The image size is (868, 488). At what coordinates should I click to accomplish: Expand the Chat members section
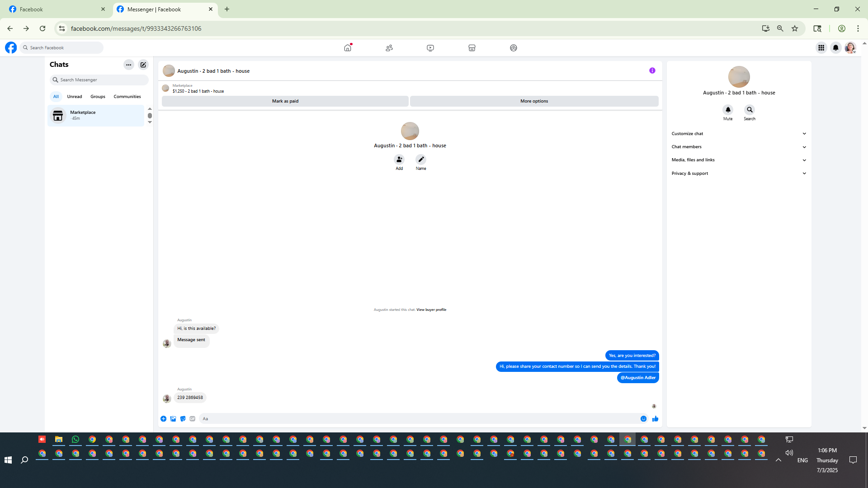738,147
